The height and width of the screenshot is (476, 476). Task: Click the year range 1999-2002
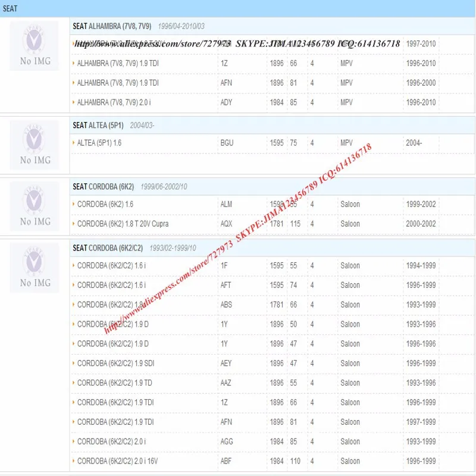click(x=421, y=204)
